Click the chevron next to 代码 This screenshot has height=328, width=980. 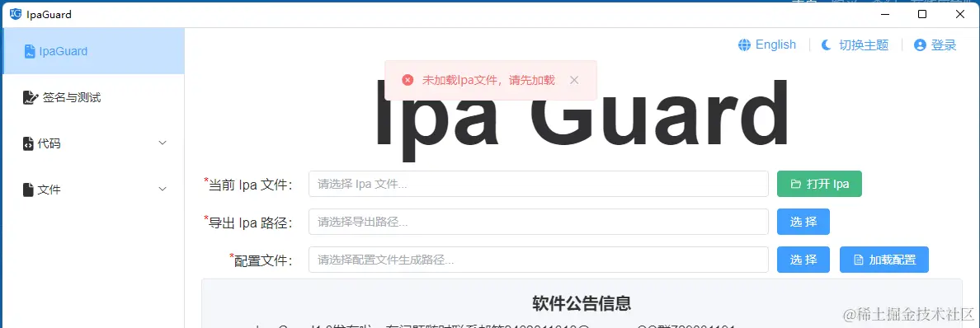(x=163, y=143)
